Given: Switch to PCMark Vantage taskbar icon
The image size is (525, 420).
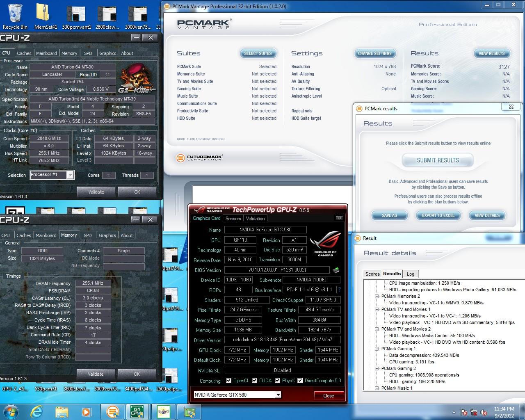Looking at the screenshot, I should click(x=112, y=412).
